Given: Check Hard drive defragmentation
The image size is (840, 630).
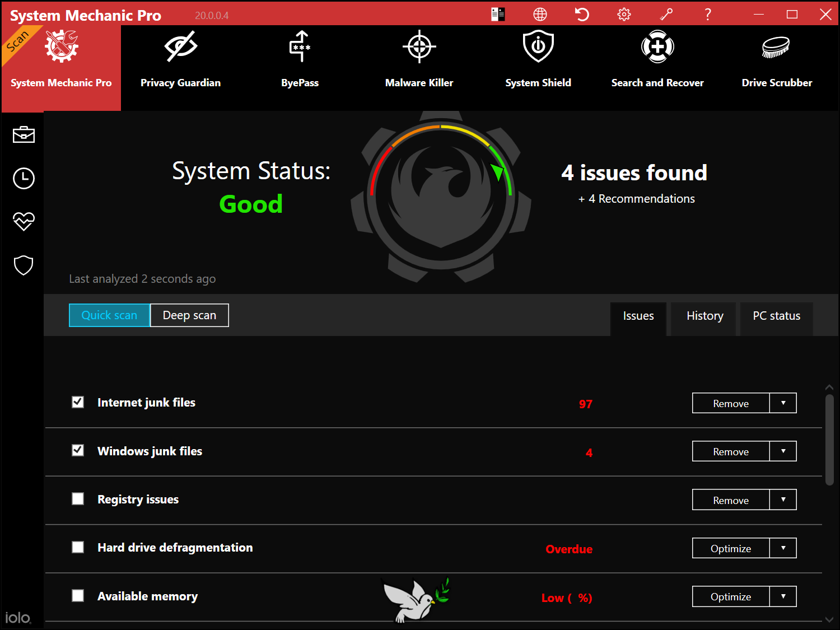Looking at the screenshot, I should (78, 547).
